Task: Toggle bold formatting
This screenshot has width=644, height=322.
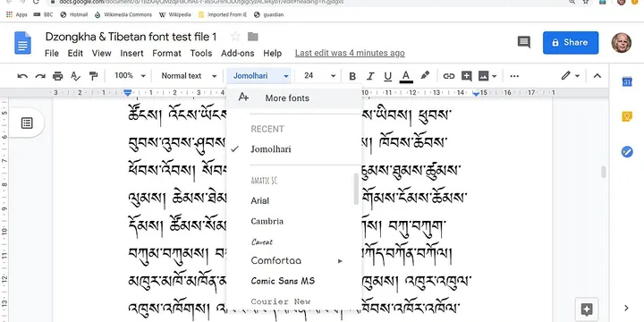Action: [352, 76]
